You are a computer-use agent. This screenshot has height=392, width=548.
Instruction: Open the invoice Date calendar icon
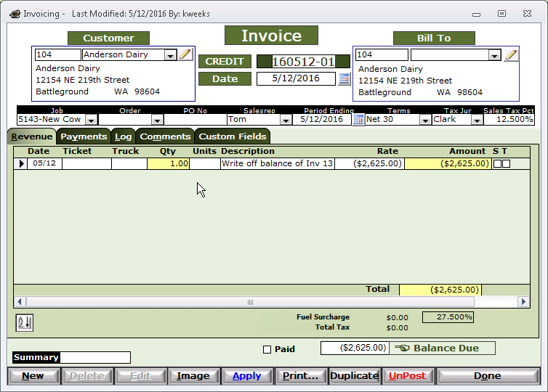[344, 79]
